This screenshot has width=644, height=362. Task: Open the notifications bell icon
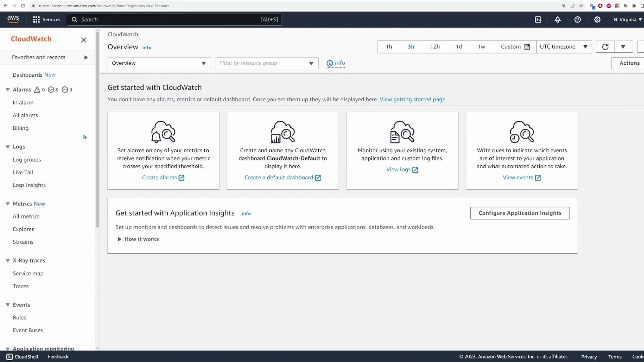coord(558,19)
